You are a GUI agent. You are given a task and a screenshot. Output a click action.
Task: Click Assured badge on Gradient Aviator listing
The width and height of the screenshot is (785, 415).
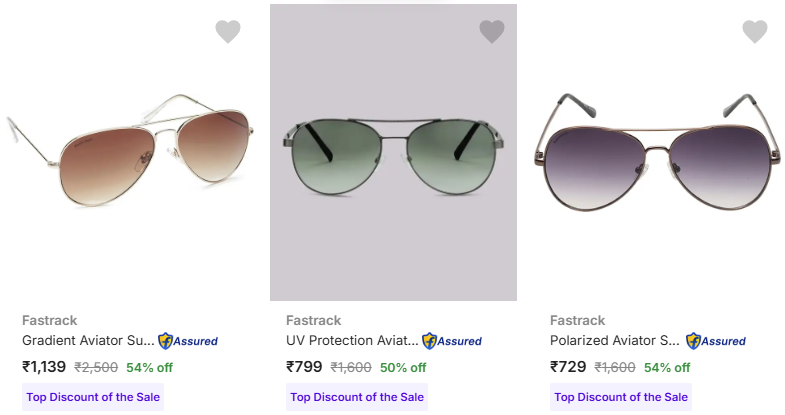[x=188, y=341]
